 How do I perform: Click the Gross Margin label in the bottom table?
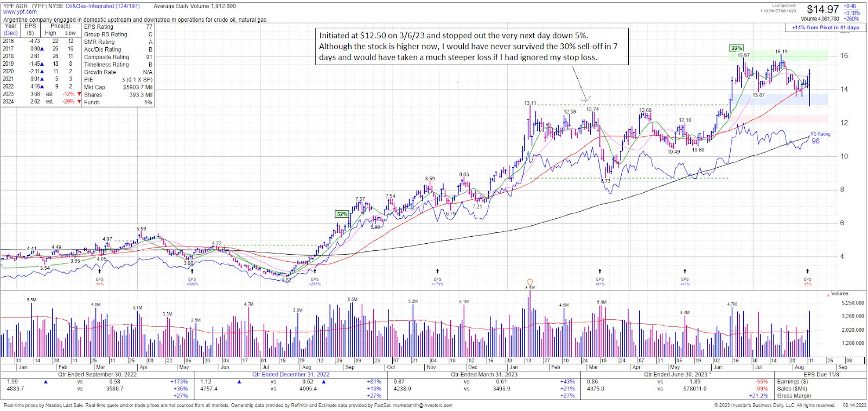click(794, 396)
